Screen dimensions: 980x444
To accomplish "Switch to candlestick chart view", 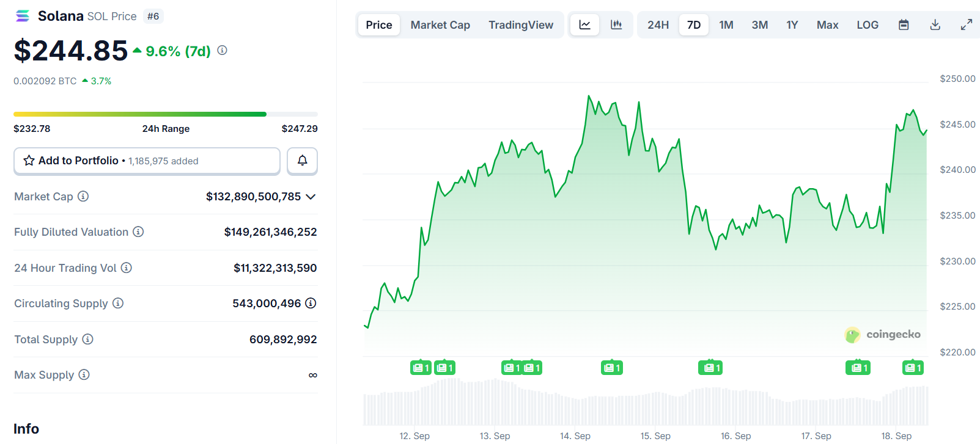I will (616, 25).
